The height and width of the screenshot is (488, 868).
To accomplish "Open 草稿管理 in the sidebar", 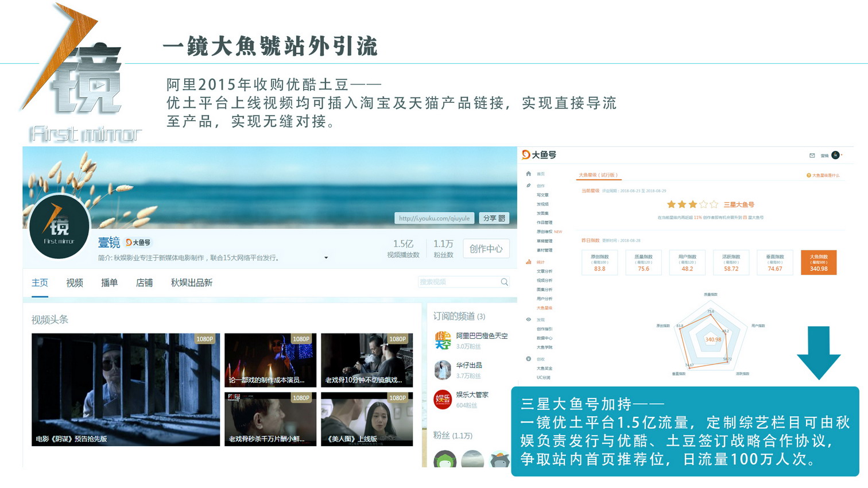I will click(x=544, y=241).
